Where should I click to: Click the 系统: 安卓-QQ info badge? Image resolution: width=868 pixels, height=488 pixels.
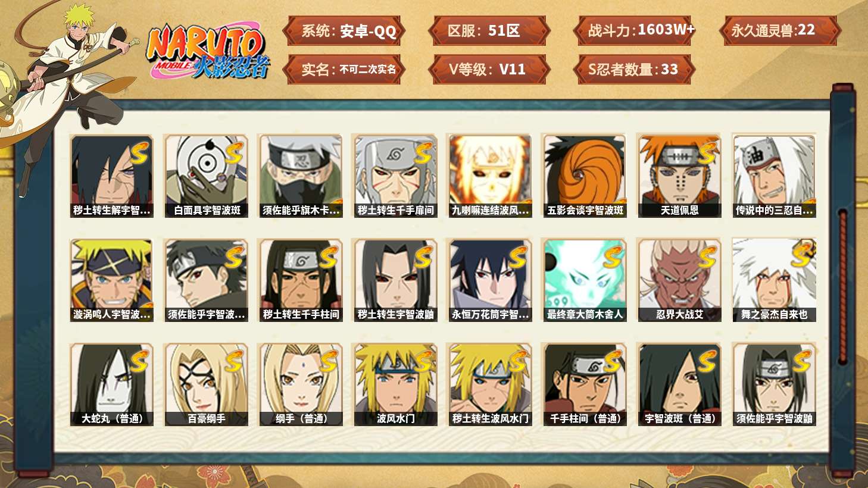tap(345, 30)
